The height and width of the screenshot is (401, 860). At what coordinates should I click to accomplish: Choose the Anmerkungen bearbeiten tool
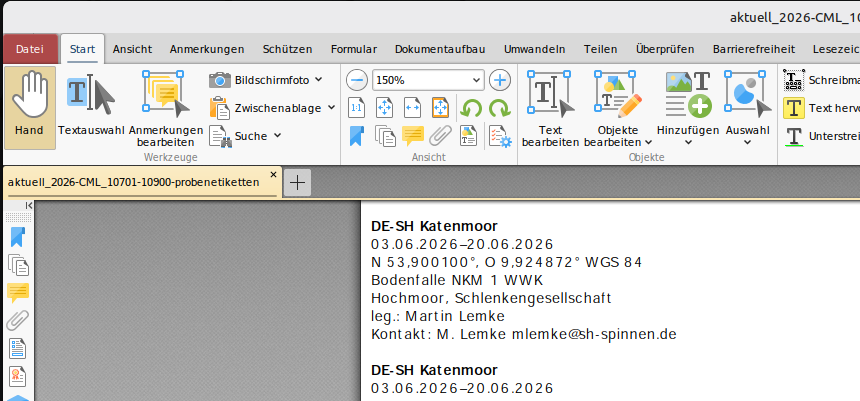click(x=166, y=108)
